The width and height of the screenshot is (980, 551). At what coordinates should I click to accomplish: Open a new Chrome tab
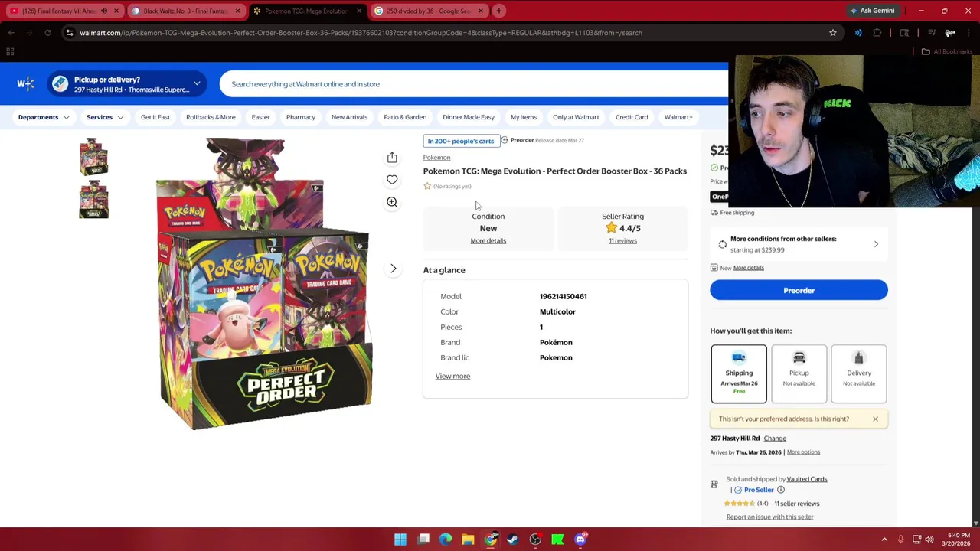(498, 11)
